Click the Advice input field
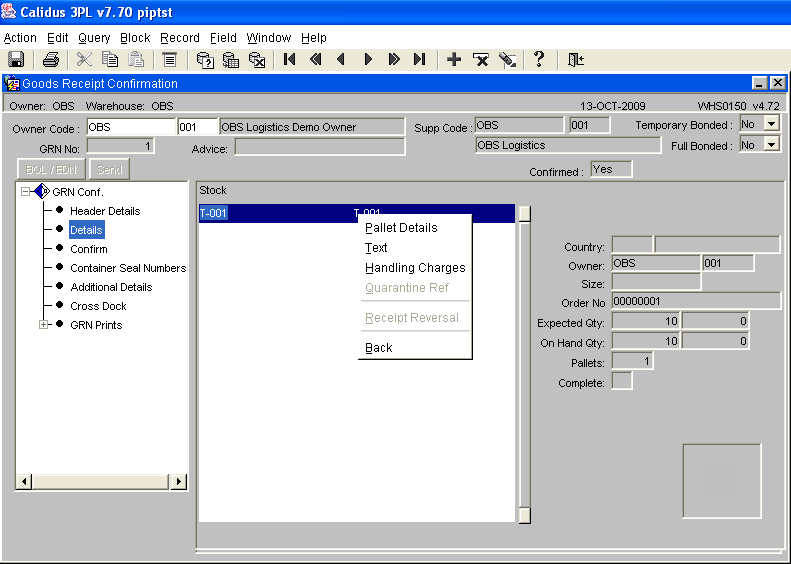This screenshot has height=564, width=791. [320, 147]
